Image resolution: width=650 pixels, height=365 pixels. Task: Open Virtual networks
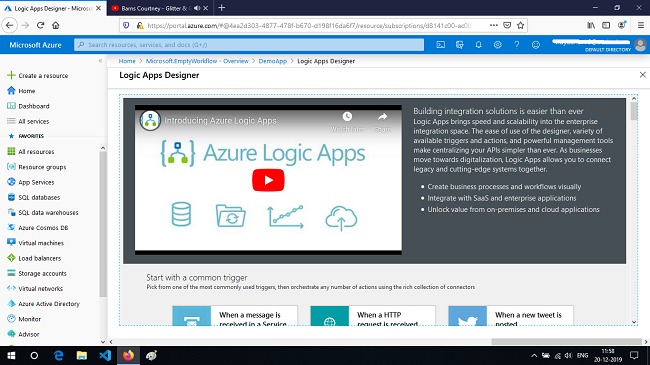pyautogui.click(x=35, y=289)
